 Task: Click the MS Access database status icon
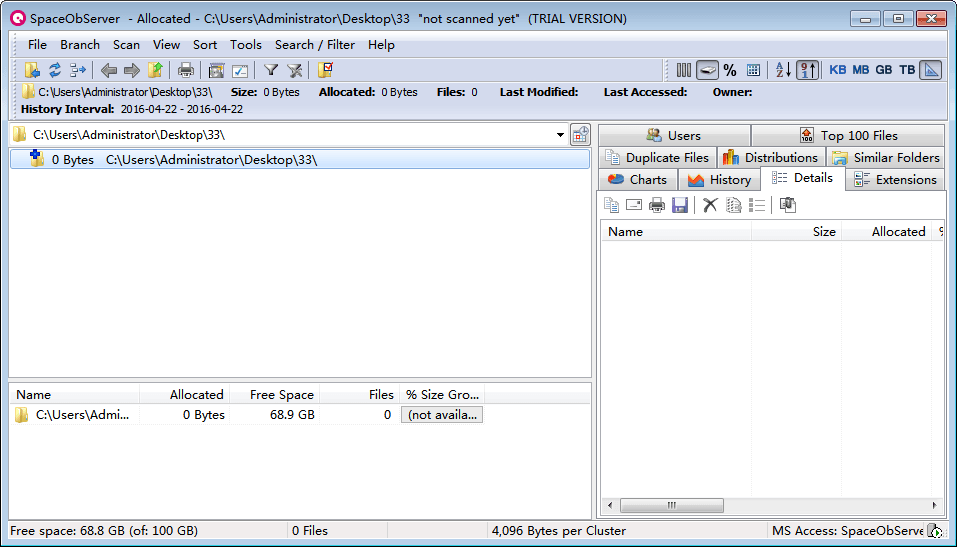tap(934, 531)
